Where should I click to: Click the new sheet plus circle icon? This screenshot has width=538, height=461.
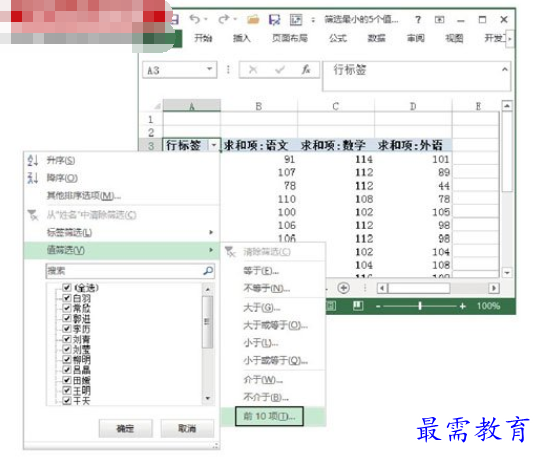click(x=343, y=288)
